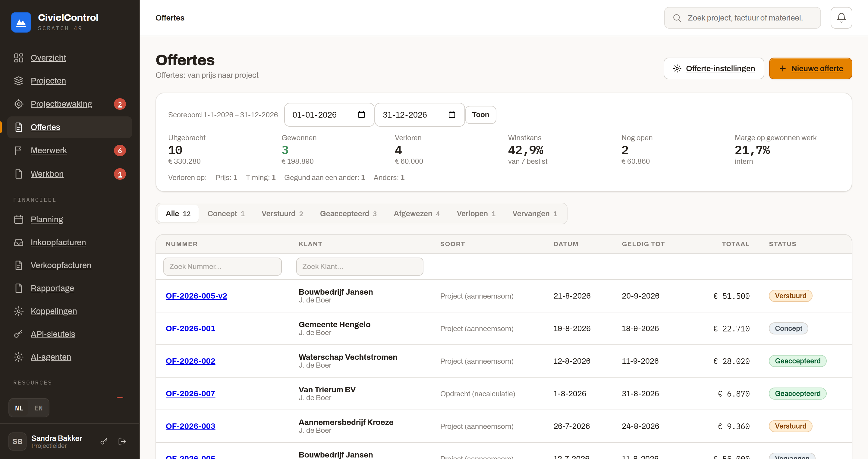Show the Alle offertes tab
This screenshot has width=868, height=459.
click(x=178, y=214)
